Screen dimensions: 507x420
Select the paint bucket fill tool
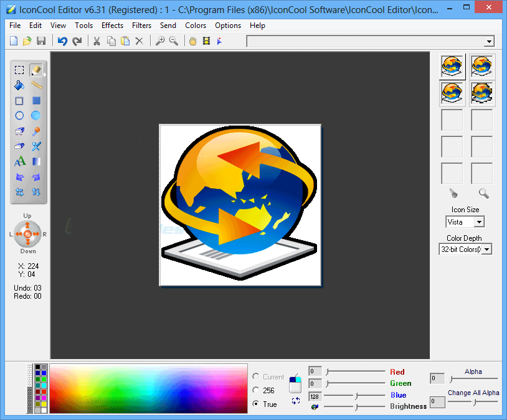click(x=19, y=85)
